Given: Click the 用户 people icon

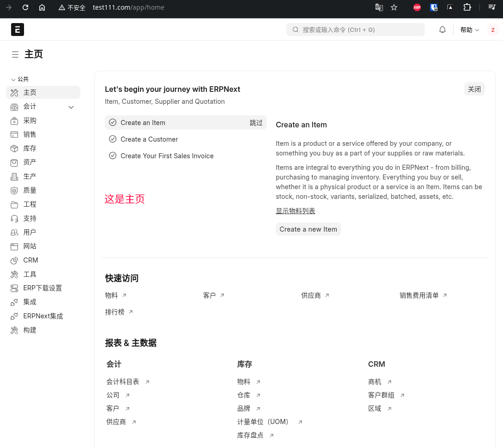Looking at the screenshot, I should pyautogui.click(x=14, y=233).
